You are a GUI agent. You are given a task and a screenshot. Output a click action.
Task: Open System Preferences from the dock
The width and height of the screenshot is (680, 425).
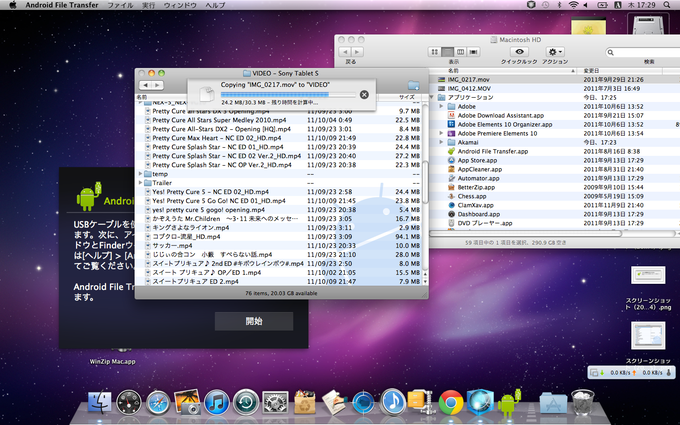275,403
